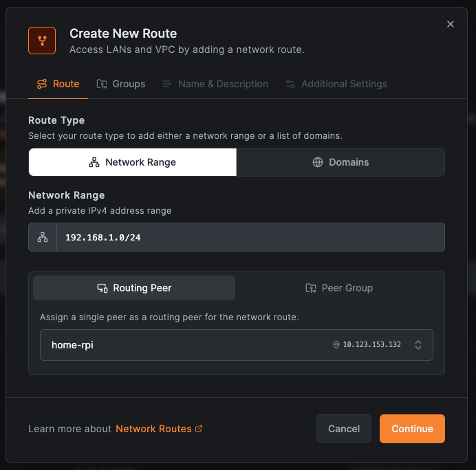Viewport: 476px width, 470px height.
Task: Click the up-down chevron on peer selector
Action: click(418, 345)
